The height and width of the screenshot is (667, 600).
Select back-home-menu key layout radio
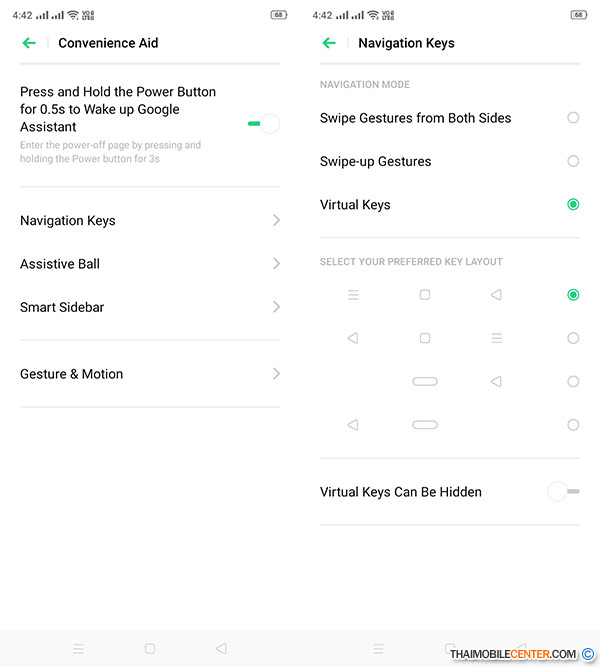point(573,338)
